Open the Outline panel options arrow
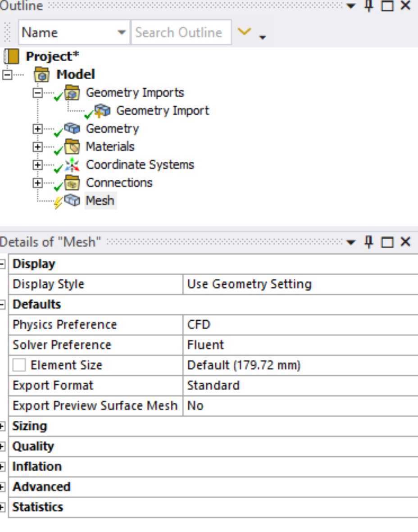 351,6
